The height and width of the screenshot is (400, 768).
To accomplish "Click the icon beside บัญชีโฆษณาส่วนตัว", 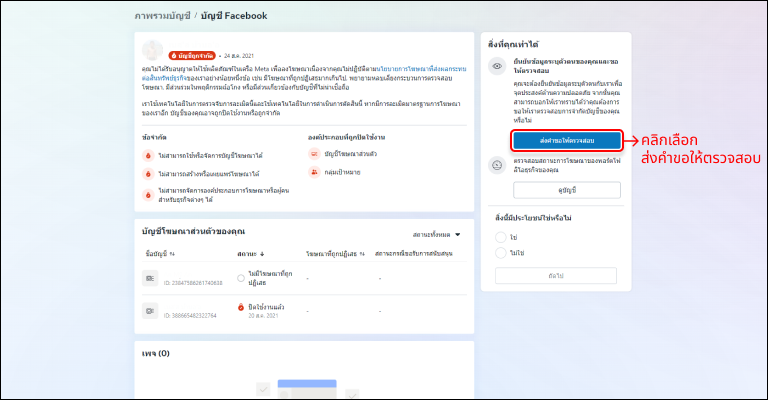I will (313, 154).
